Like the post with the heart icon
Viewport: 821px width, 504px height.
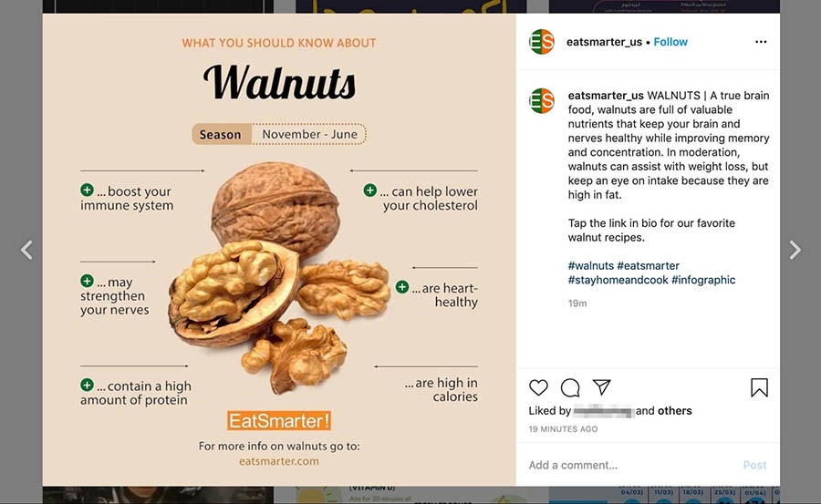coord(538,388)
